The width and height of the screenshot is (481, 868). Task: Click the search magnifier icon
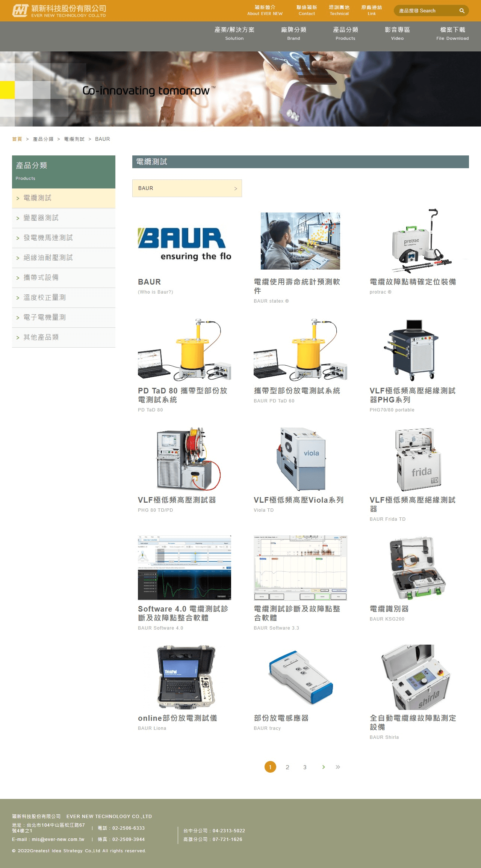(462, 11)
